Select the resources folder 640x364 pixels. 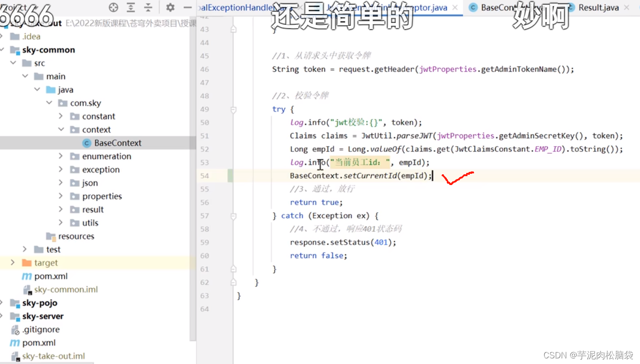(x=76, y=236)
